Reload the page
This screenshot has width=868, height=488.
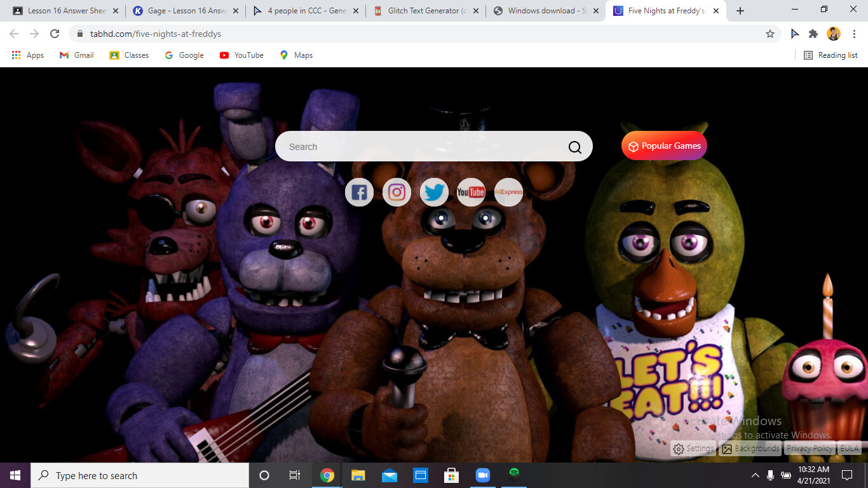tap(55, 34)
